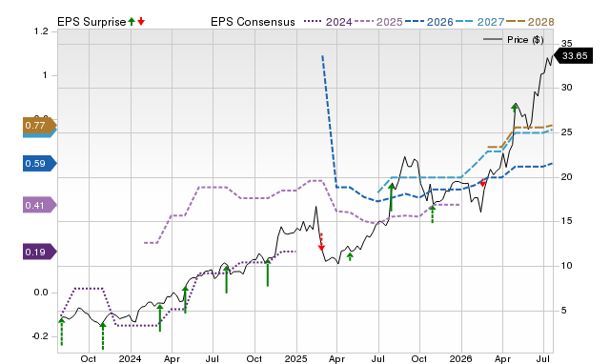Click the 35 price axis label
The width and height of the screenshot is (610, 364).
coord(567,44)
